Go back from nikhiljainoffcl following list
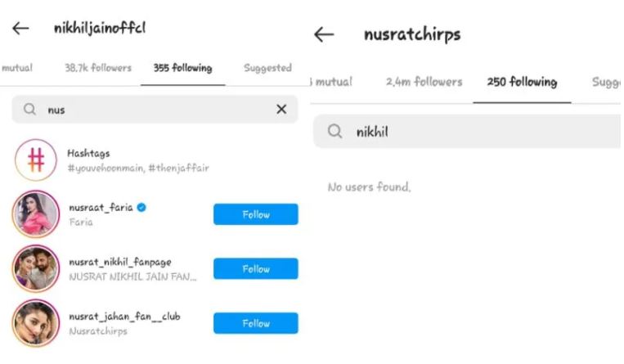624x364 pixels. (20, 29)
